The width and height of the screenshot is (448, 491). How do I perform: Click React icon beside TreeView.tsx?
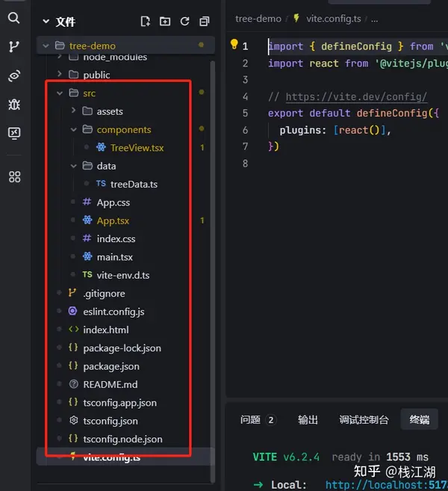(101, 147)
